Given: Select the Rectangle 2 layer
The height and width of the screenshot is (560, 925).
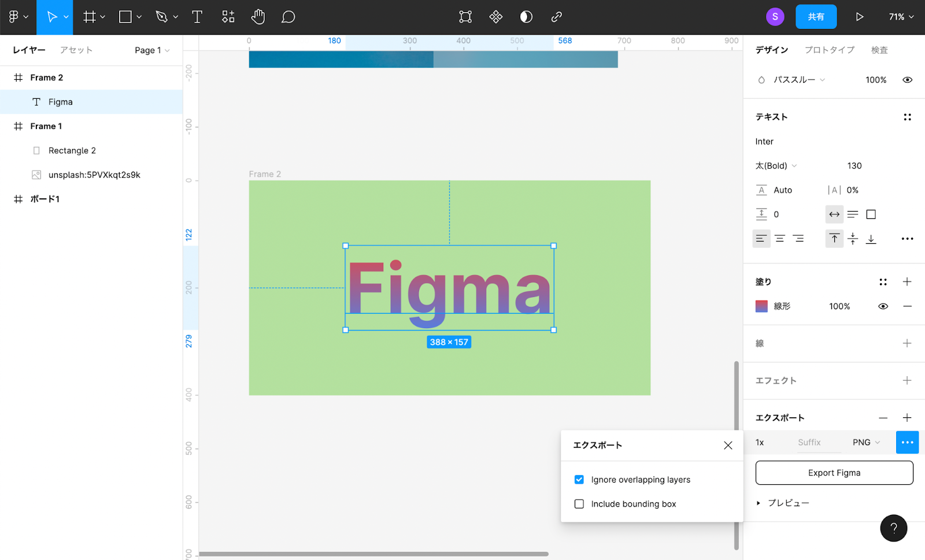Looking at the screenshot, I should pyautogui.click(x=72, y=150).
